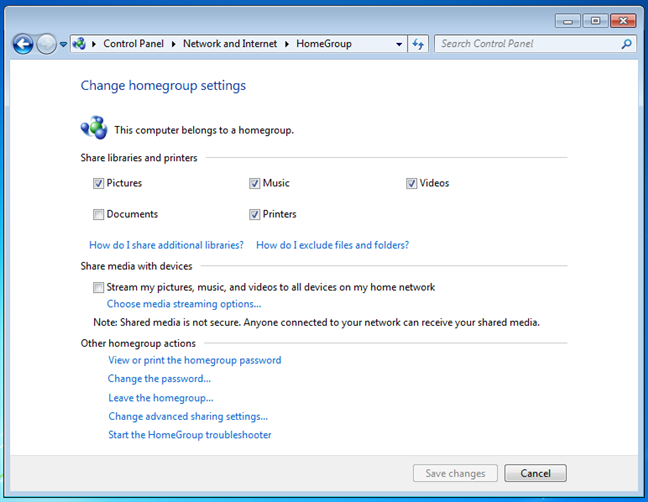Image resolution: width=648 pixels, height=502 pixels.
Task: Close the HomeGroup window
Action: [623, 21]
